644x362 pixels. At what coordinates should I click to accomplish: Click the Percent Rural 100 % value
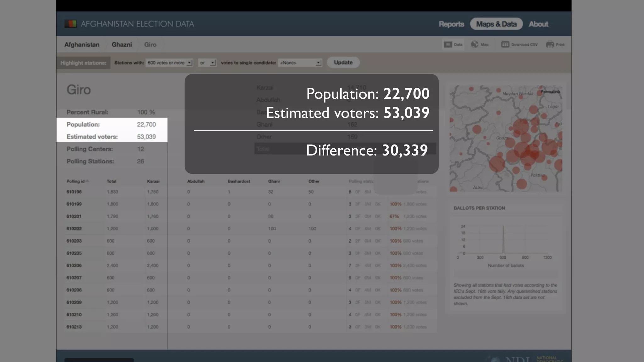[146, 112]
